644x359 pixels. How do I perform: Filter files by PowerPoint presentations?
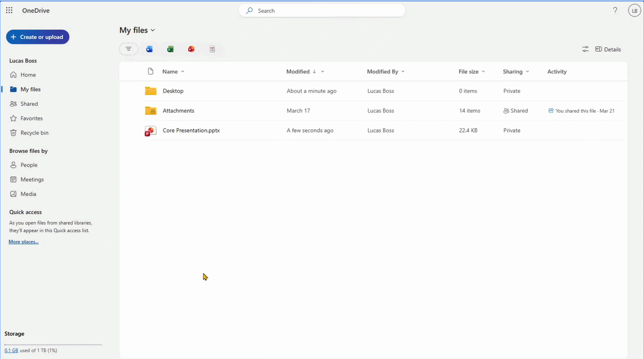pos(191,49)
